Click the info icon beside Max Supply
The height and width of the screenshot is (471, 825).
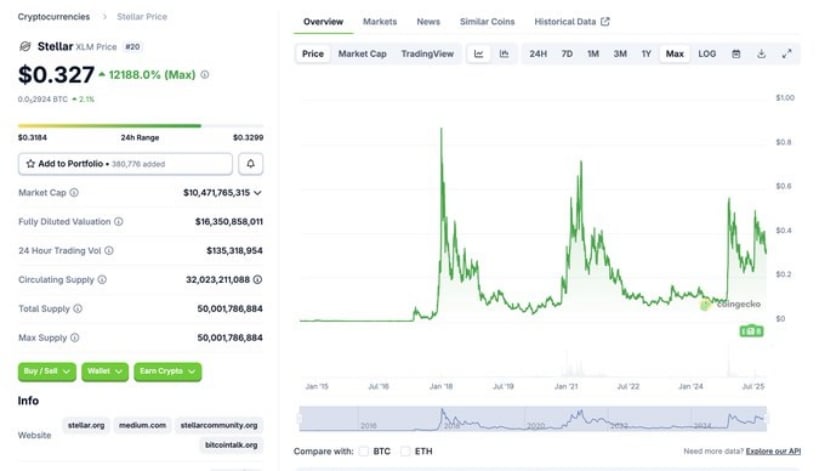(75, 338)
